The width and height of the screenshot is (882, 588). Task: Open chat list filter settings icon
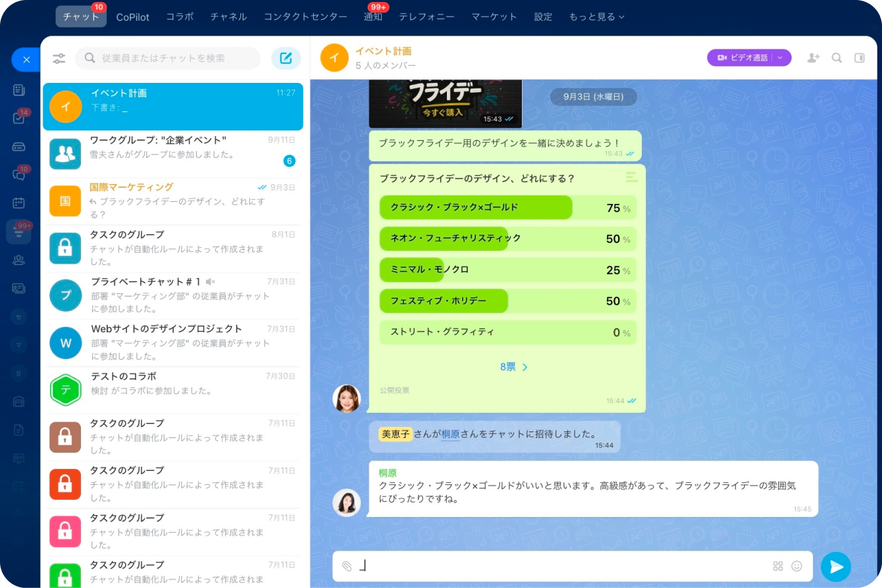coord(59,59)
